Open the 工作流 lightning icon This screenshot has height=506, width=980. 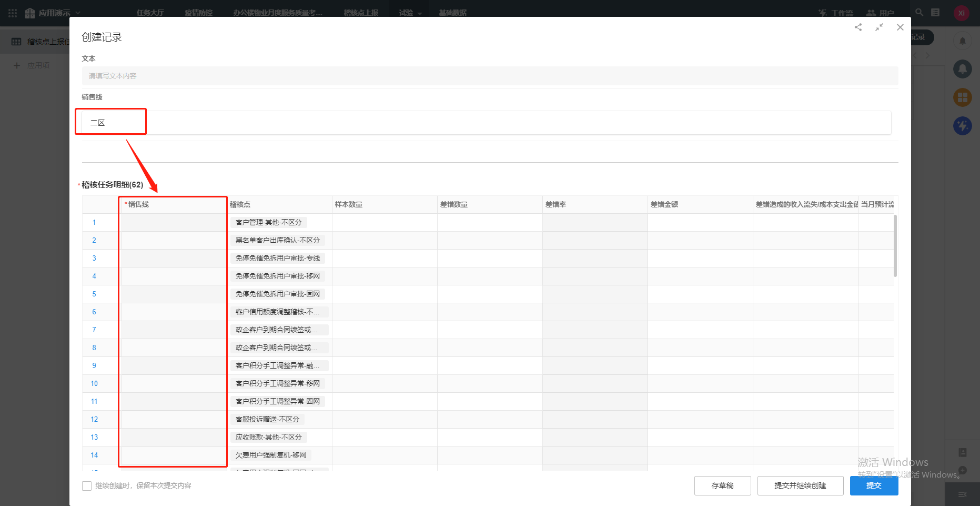pos(823,13)
